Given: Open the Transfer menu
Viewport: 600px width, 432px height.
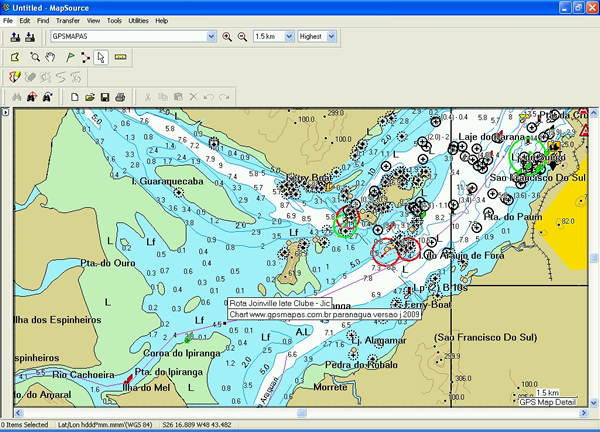Looking at the screenshot, I should pos(69,20).
